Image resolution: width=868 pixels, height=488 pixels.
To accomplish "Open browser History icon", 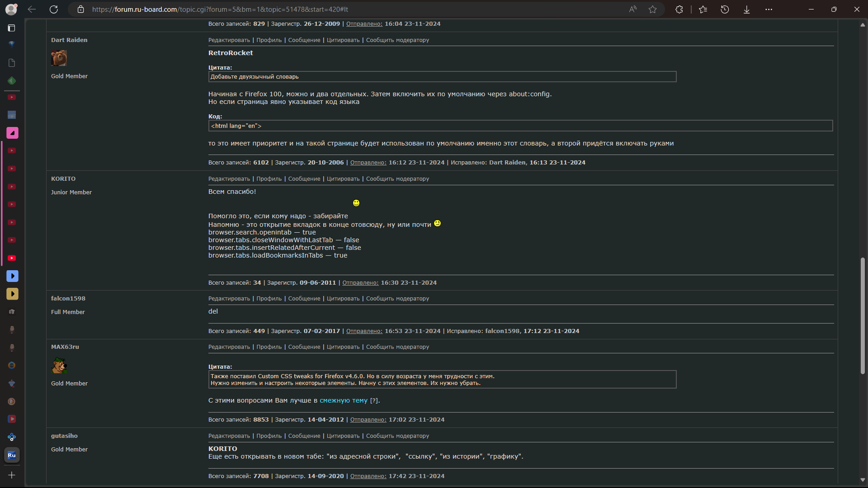I will pyautogui.click(x=725, y=9).
